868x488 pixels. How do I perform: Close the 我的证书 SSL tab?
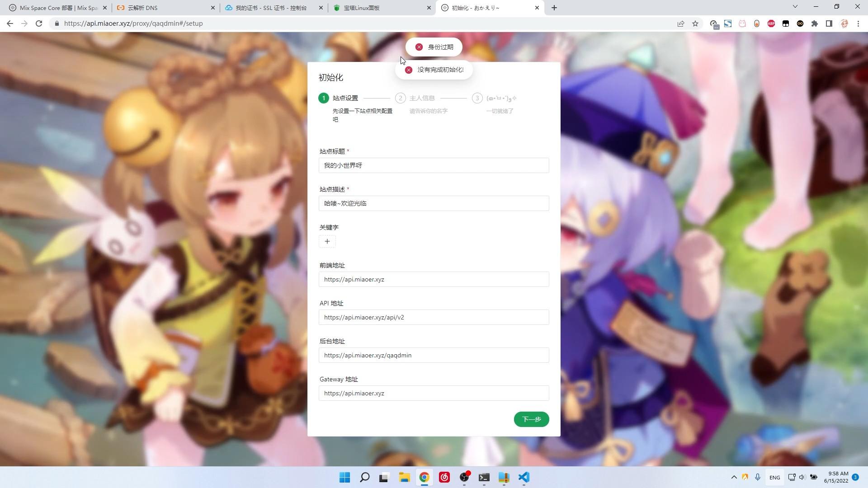tap(321, 8)
